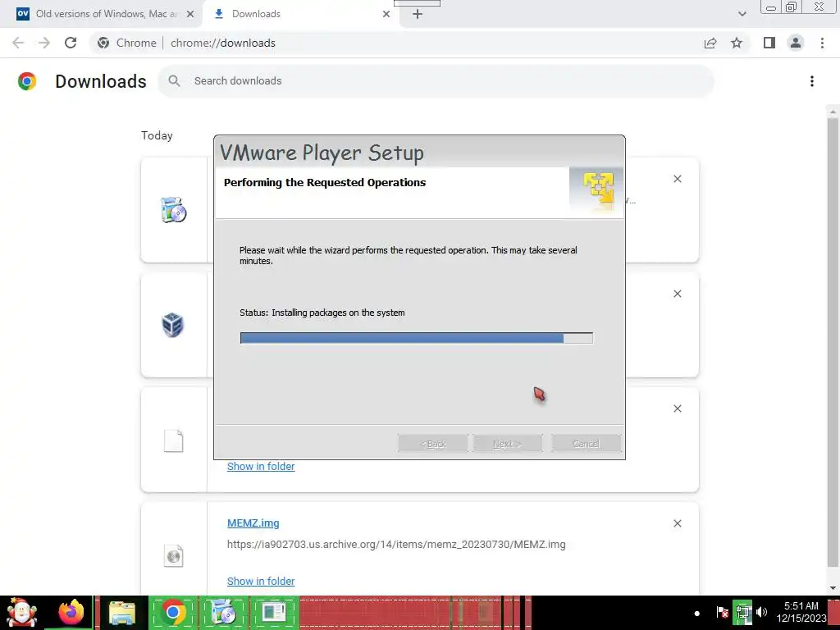Click the disabled Back button in setup
Image resolution: width=840 pixels, height=630 pixels.
tap(433, 444)
